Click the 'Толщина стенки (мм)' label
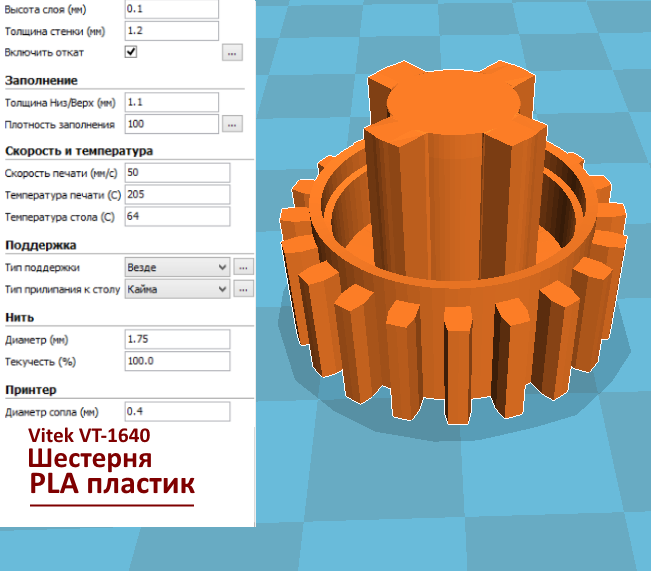Viewport: 651px width, 571px height. pyautogui.click(x=55, y=32)
